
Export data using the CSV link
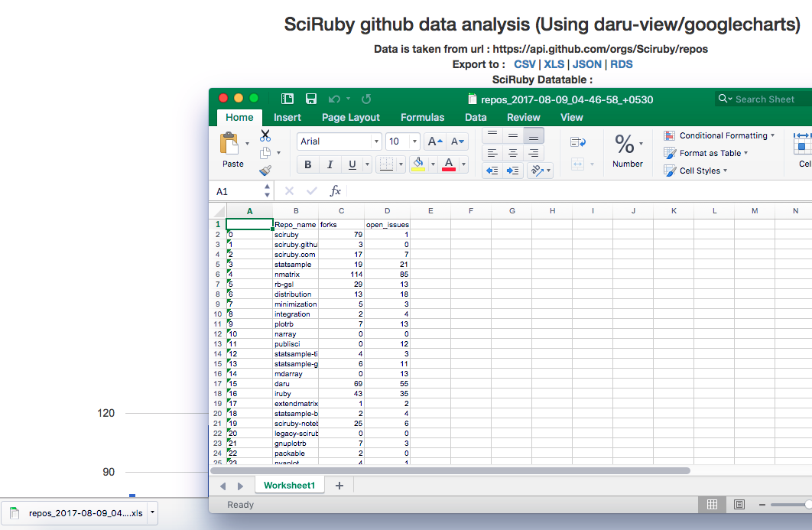(525, 64)
